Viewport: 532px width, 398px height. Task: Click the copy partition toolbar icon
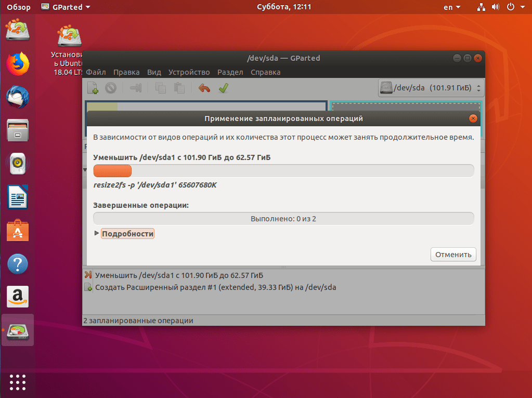(x=161, y=88)
